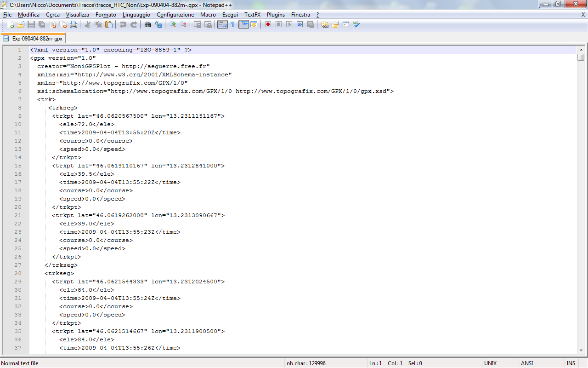Screen dimensions: 588x368
Task: Click the vertical scrollbar down arrow
Action: [581, 351]
